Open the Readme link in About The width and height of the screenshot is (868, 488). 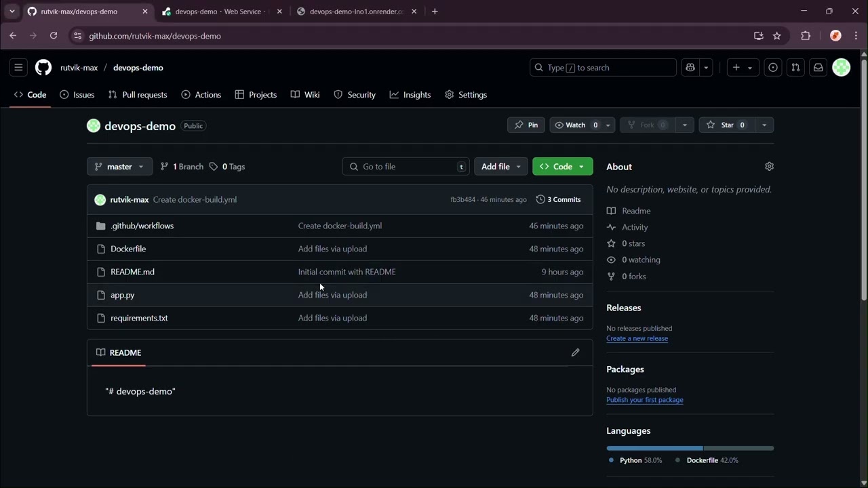click(629, 211)
